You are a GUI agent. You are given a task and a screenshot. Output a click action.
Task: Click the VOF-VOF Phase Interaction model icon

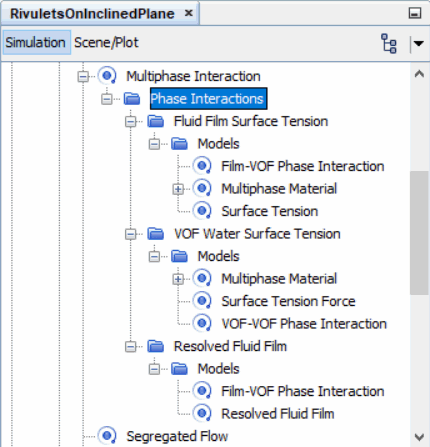[x=202, y=324]
